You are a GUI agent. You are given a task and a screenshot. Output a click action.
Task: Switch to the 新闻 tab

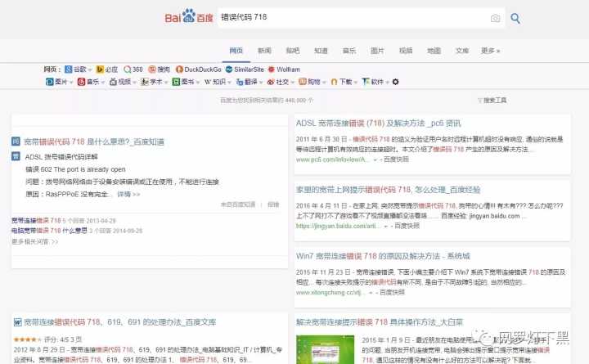click(264, 51)
